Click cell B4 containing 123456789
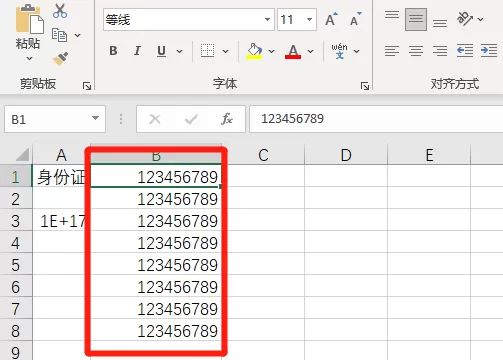The image size is (503, 360). click(x=156, y=243)
